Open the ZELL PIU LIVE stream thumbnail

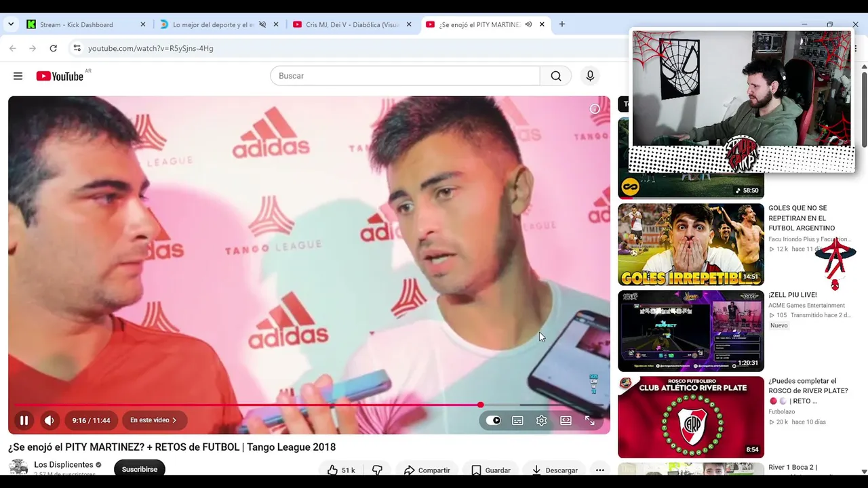pyautogui.click(x=691, y=331)
